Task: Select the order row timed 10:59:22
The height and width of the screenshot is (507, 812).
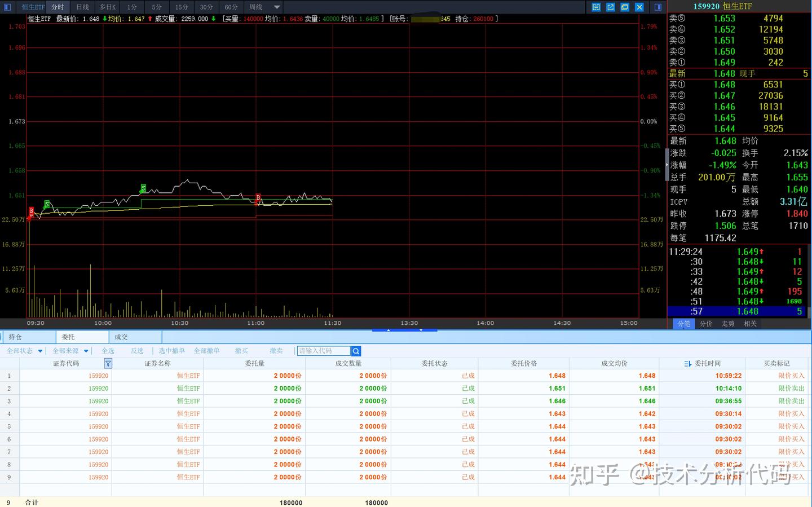Action: coord(405,376)
